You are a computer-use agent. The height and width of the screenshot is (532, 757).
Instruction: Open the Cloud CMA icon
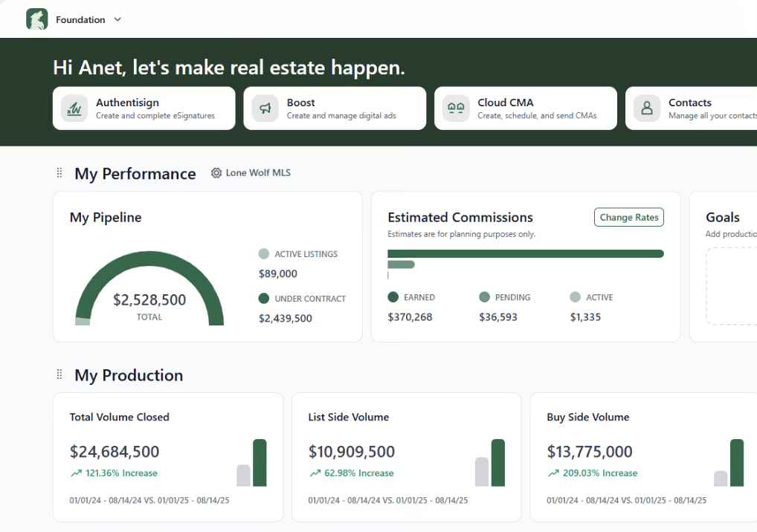click(x=455, y=108)
